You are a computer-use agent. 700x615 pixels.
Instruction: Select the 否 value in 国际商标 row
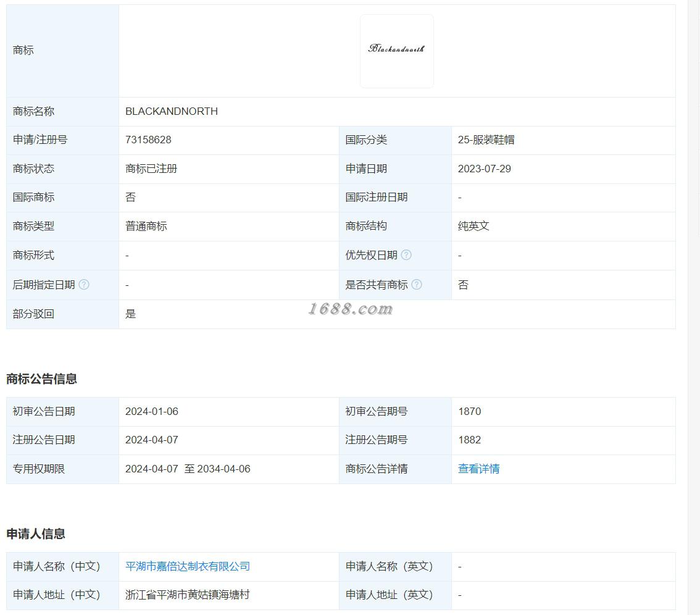pos(130,198)
